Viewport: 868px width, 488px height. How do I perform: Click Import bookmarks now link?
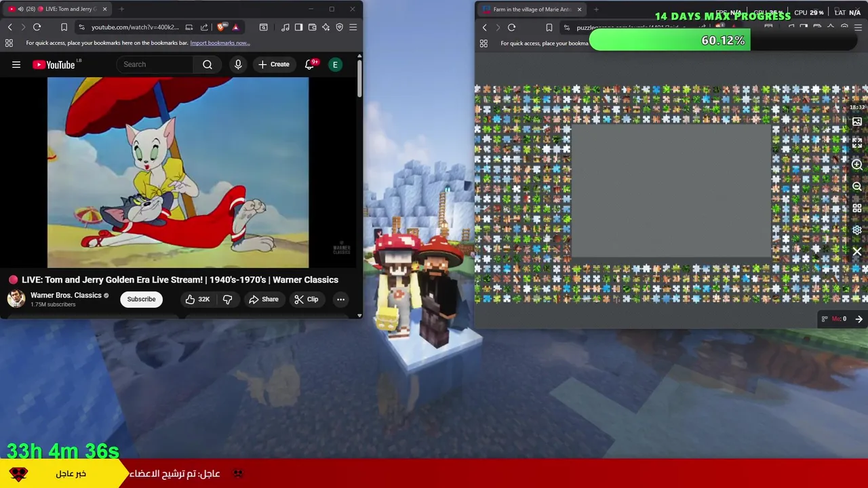(220, 43)
